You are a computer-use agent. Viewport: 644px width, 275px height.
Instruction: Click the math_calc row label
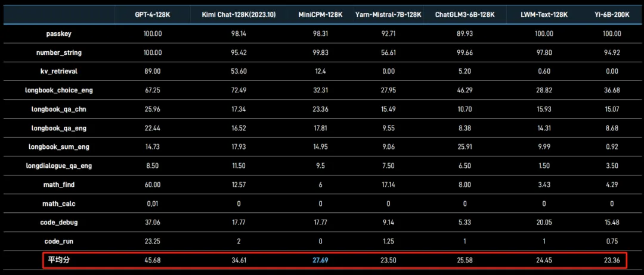click(58, 204)
